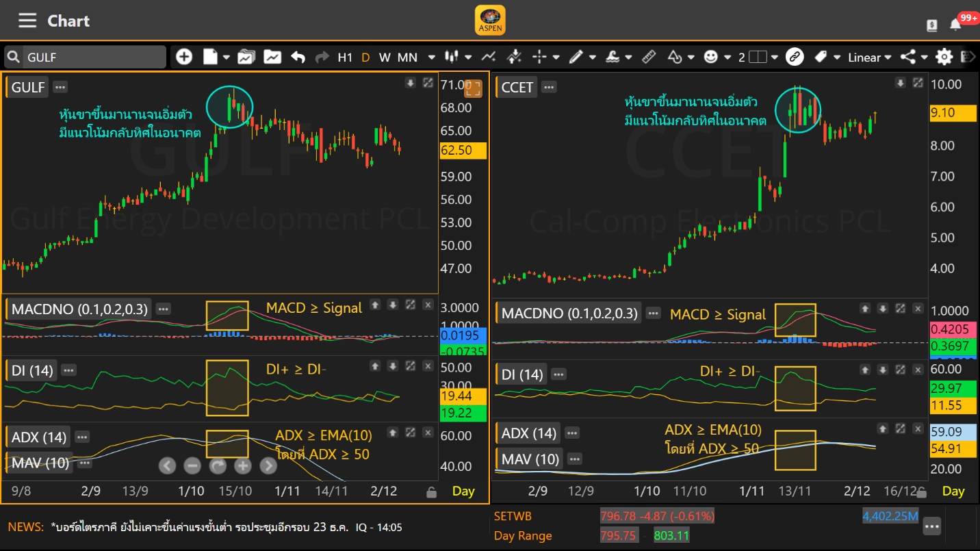Click the price tag label icon
The height and width of the screenshot is (551, 980).
[x=821, y=57]
